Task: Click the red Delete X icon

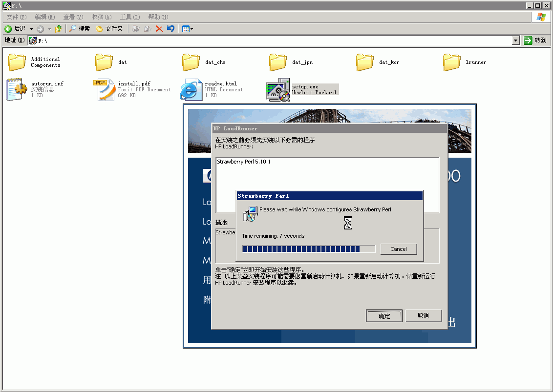Action: coord(159,29)
